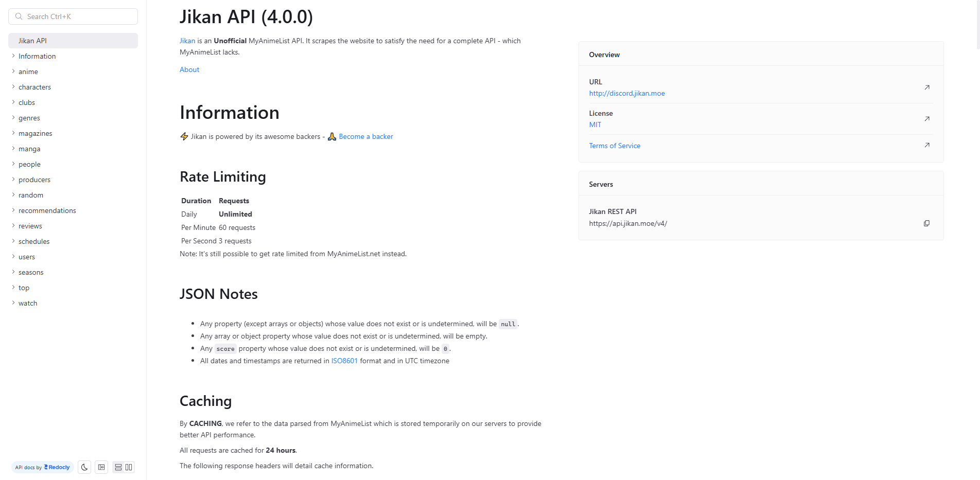The image size is (980, 480).
Task: Expand the recommendations section in sidebar
Action: [47, 210]
